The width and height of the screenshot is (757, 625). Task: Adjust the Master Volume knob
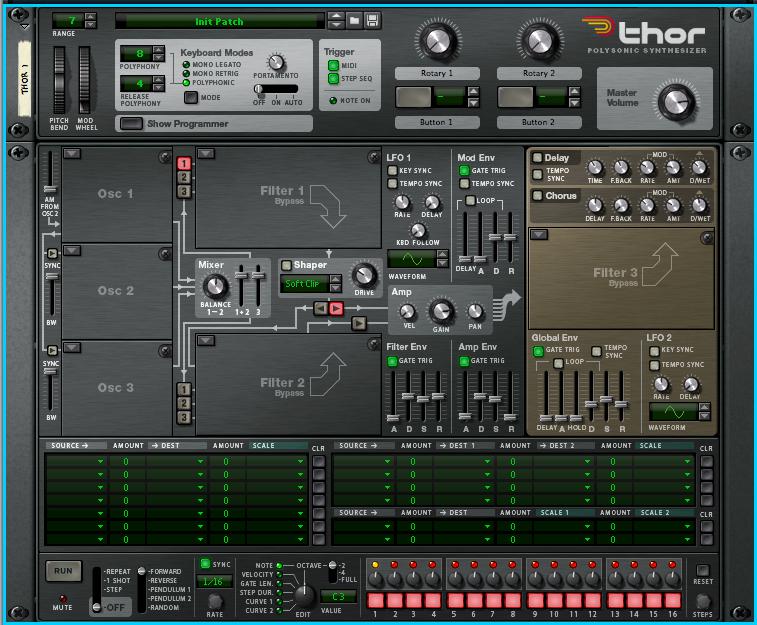[x=677, y=102]
